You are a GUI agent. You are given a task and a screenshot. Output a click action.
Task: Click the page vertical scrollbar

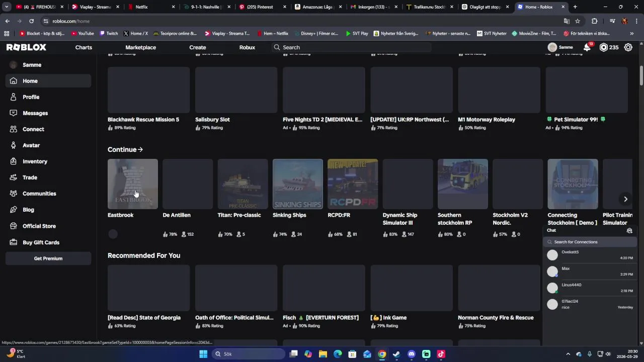(x=641, y=75)
